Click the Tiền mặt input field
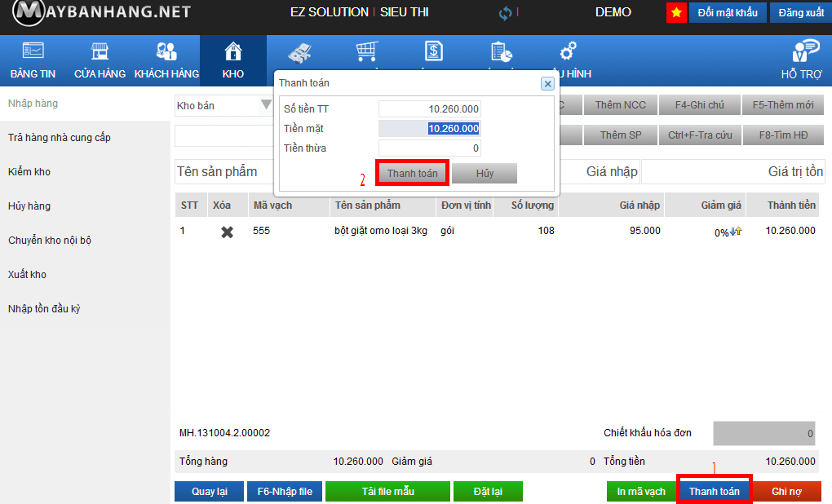 [429, 128]
